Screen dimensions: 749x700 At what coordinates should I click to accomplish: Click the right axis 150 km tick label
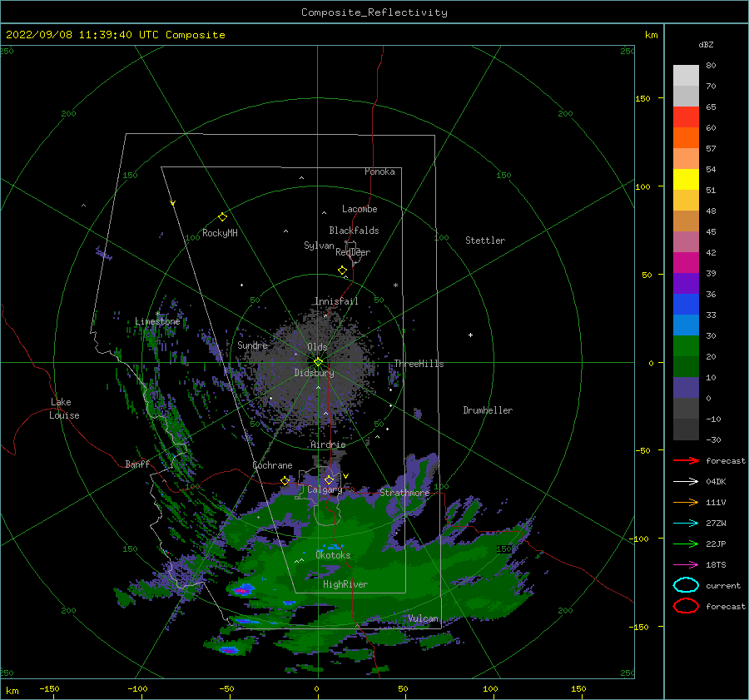[643, 98]
